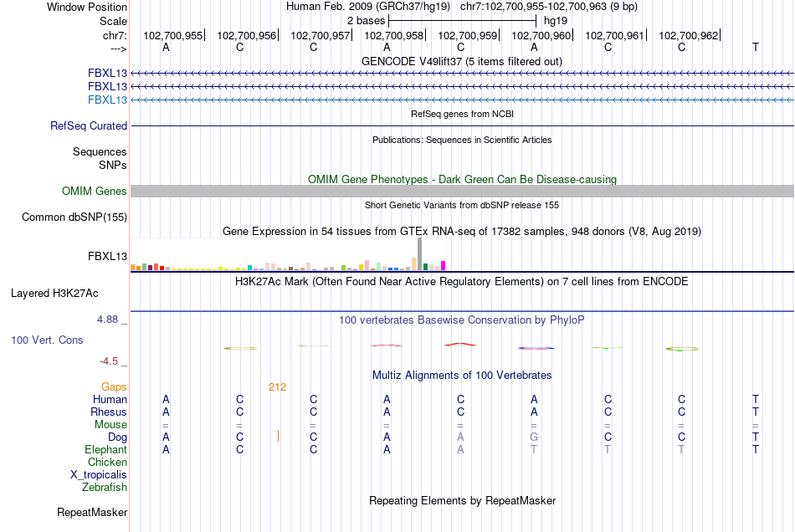The image size is (795, 532).
Task: Click the OMIM Gene Phenotypes green title
Action: click(x=462, y=179)
